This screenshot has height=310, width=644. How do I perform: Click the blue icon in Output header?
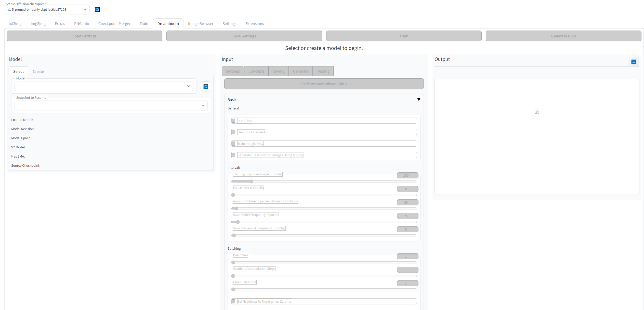click(x=634, y=62)
